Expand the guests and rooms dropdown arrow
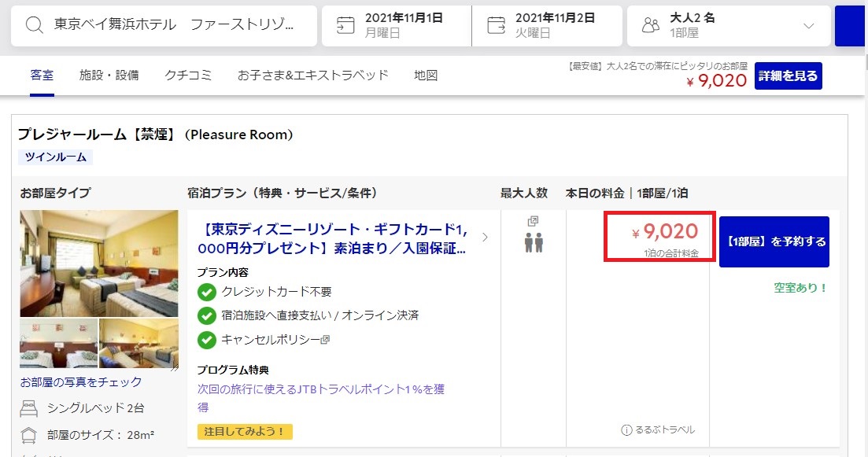This screenshot has width=868, height=457. [809, 25]
